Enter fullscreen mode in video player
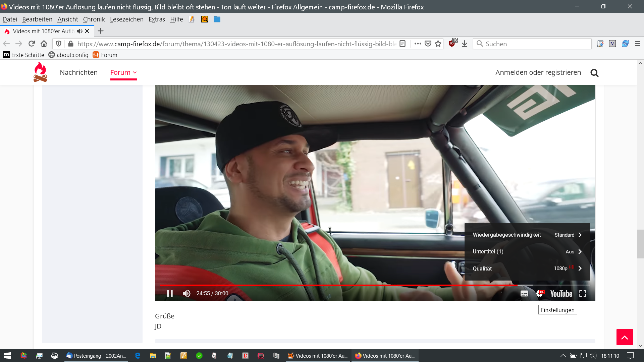 583,294
